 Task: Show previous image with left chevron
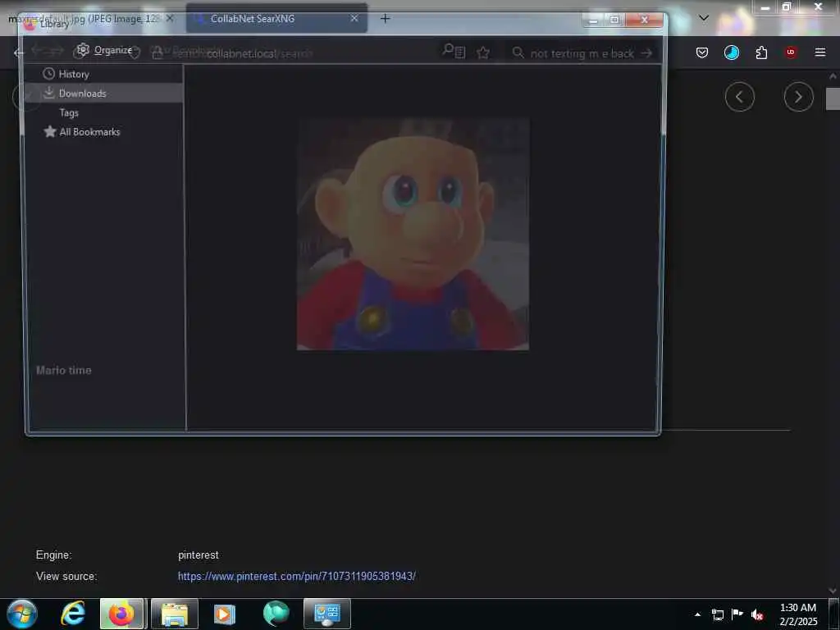pos(739,97)
